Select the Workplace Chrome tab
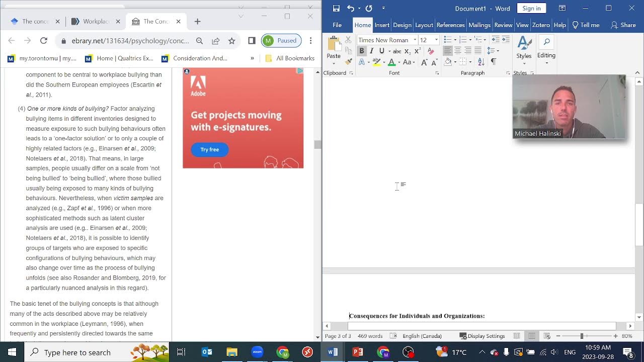Image resolution: width=644 pixels, height=362 pixels. point(96,22)
